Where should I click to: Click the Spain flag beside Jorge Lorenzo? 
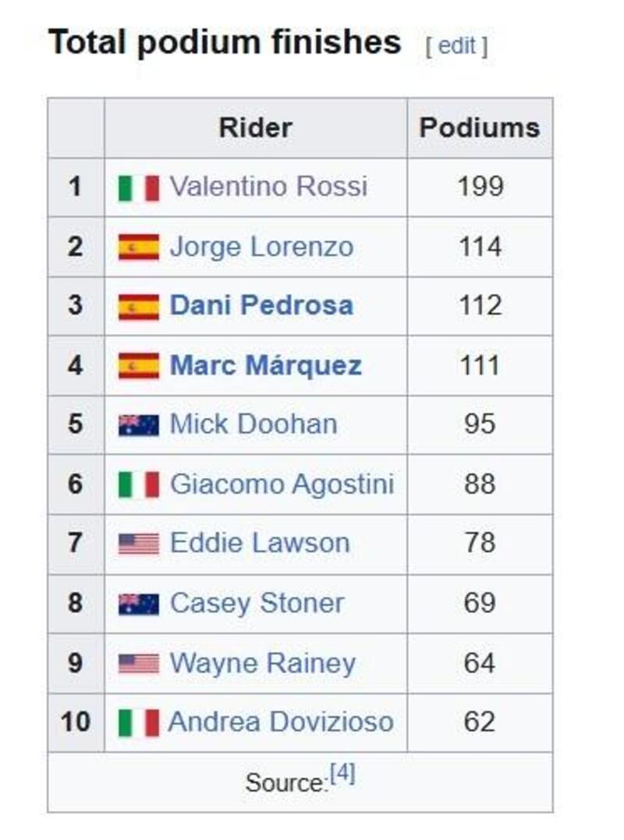coord(138,247)
